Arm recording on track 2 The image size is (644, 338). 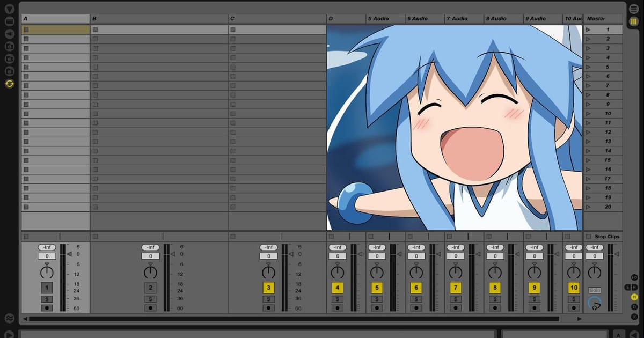(151, 308)
